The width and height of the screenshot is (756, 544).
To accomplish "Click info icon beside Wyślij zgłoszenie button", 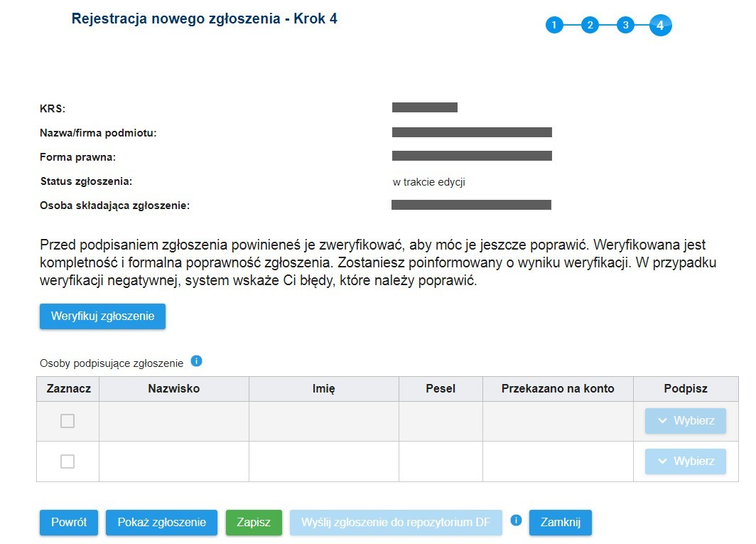I will tap(516, 521).
